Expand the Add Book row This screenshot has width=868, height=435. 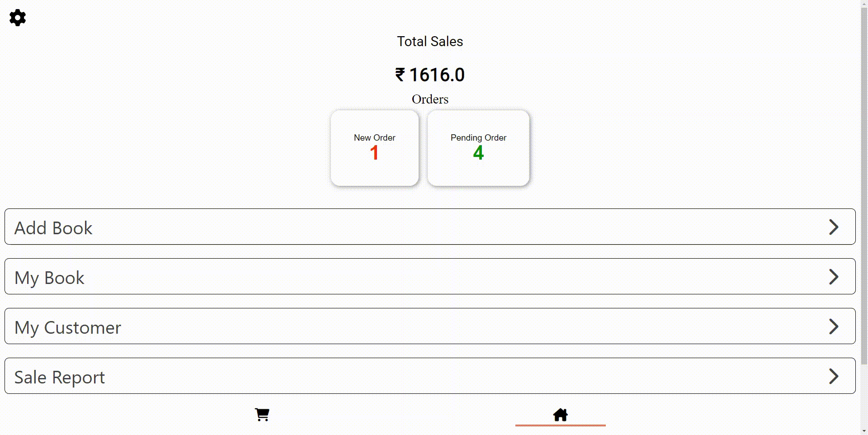click(429, 227)
